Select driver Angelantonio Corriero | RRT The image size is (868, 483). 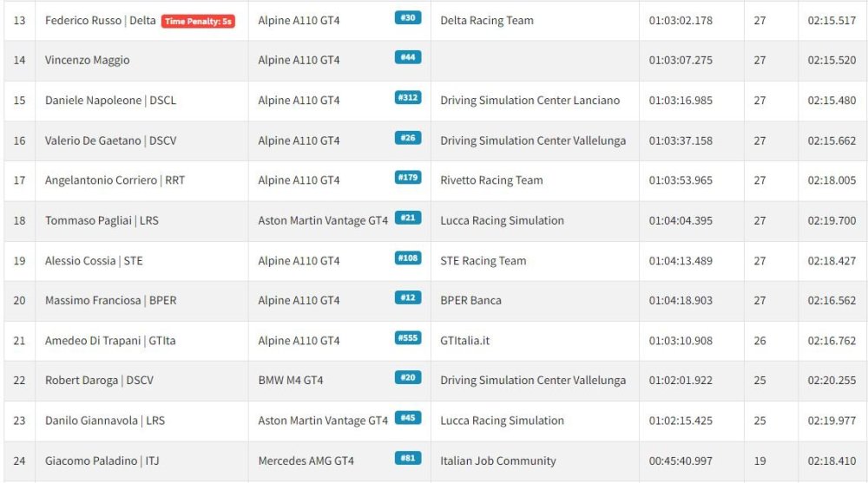click(115, 180)
